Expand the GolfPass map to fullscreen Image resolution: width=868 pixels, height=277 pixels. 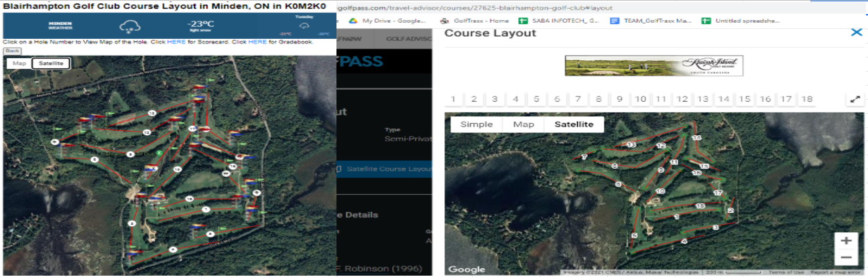[855, 99]
